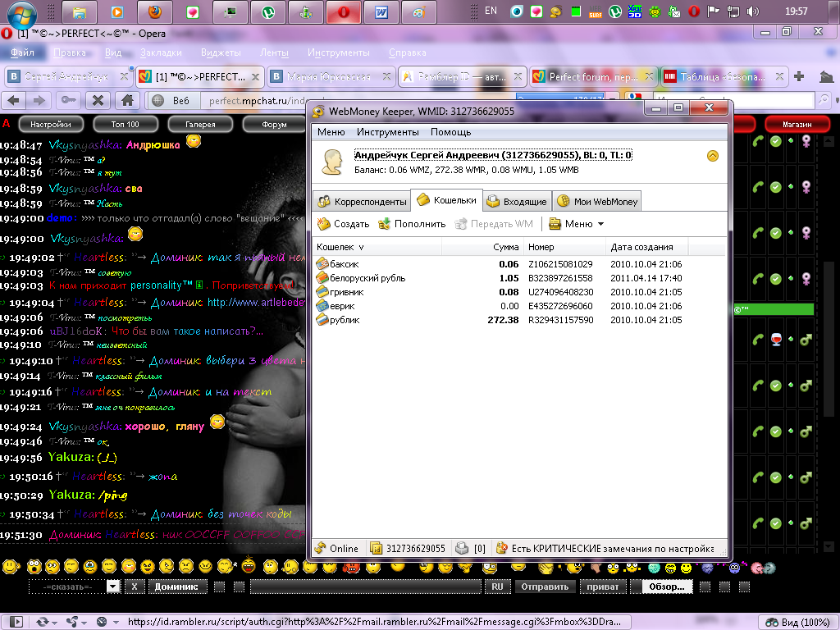Click EN language indicator in taskbar

(491, 11)
